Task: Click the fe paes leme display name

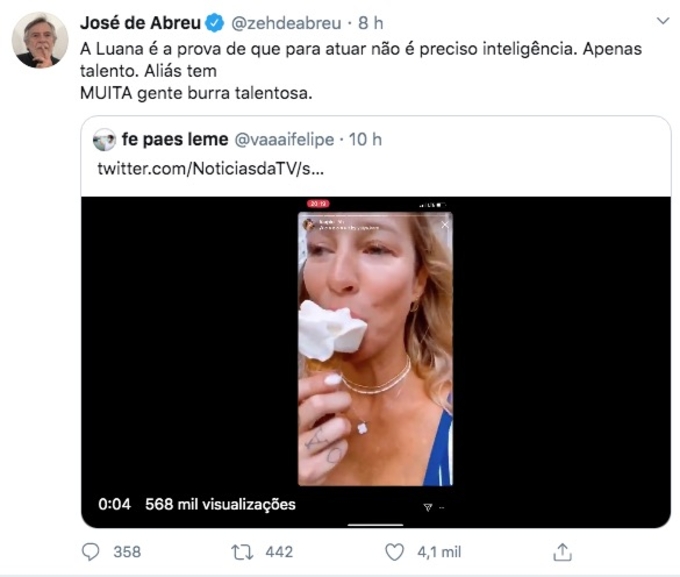Action: [x=175, y=140]
